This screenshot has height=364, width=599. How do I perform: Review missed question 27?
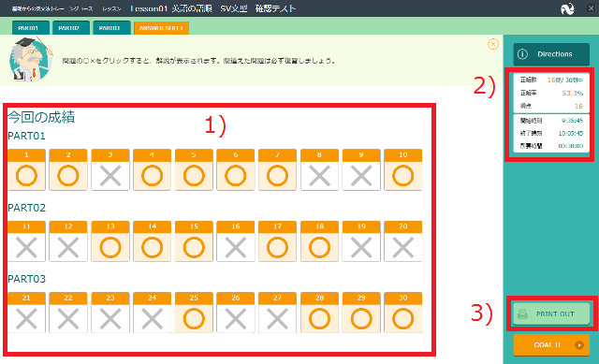(277, 313)
